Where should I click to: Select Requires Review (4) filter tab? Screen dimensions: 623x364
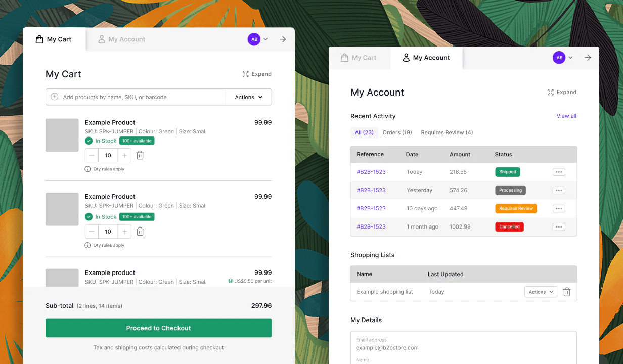coord(447,132)
